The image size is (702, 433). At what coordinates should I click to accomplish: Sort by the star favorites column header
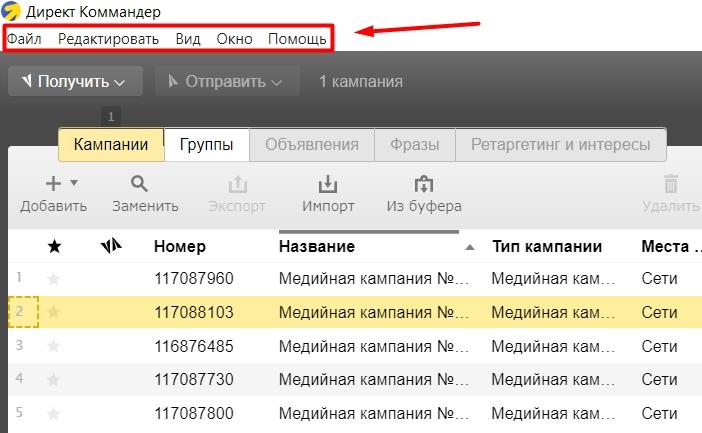pyautogui.click(x=54, y=246)
